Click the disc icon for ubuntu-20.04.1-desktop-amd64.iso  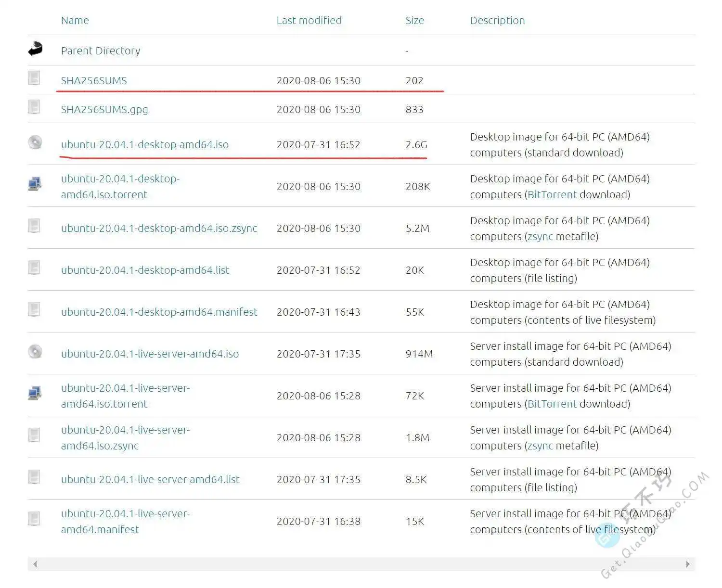[35, 142]
